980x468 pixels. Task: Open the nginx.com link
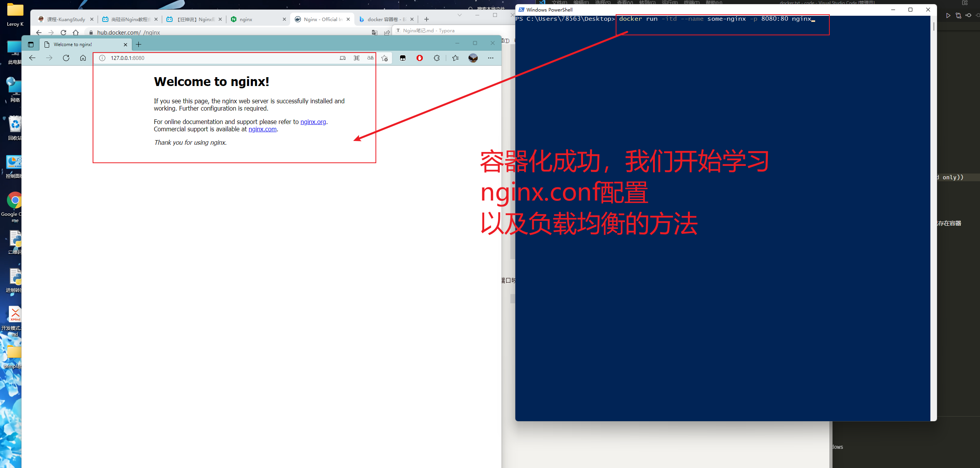[x=262, y=129]
